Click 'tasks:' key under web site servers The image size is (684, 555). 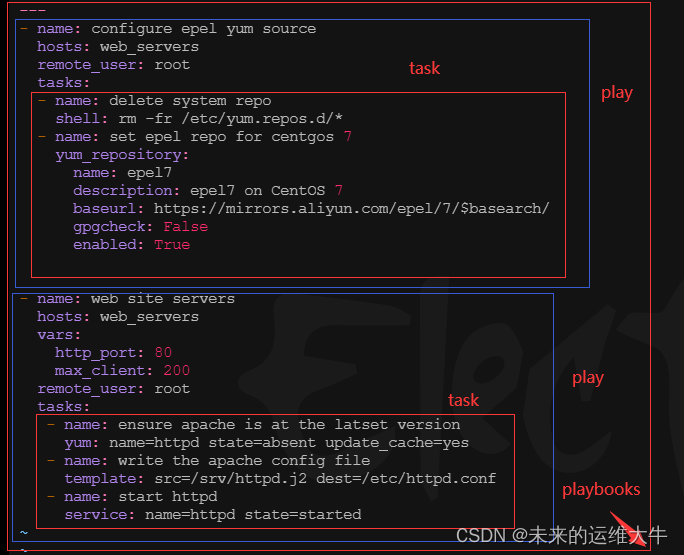pos(63,407)
